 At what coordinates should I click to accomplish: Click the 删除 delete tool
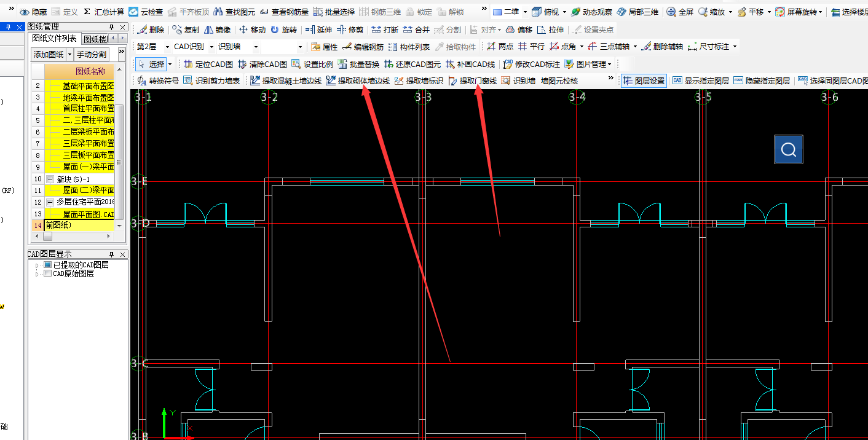click(151, 29)
